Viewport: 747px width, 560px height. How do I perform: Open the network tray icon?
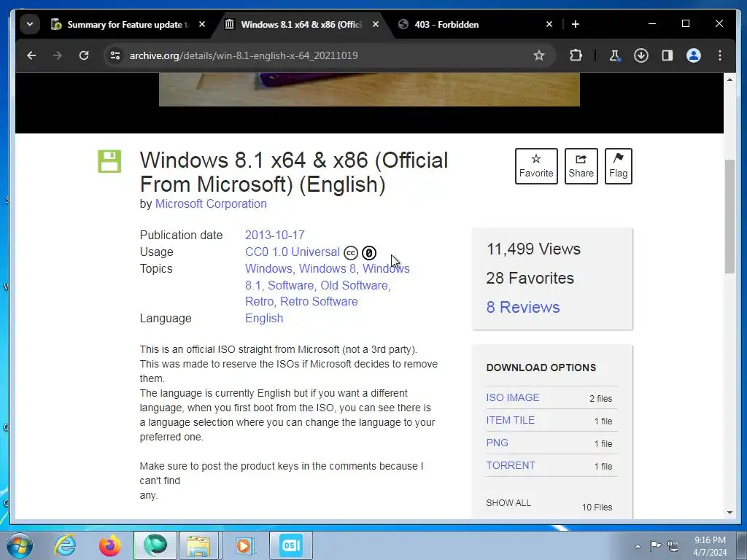tap(673, 545)
